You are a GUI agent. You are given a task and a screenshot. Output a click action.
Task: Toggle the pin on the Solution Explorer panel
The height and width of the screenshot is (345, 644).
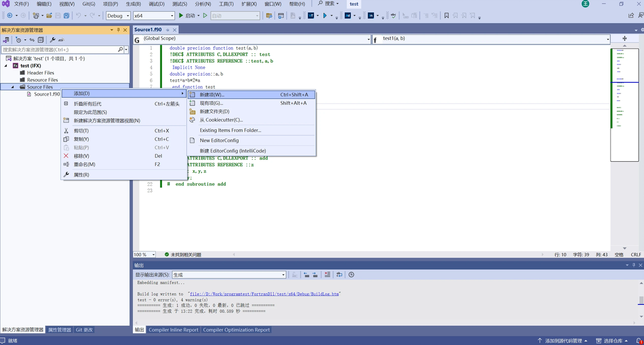coord(118,30)
